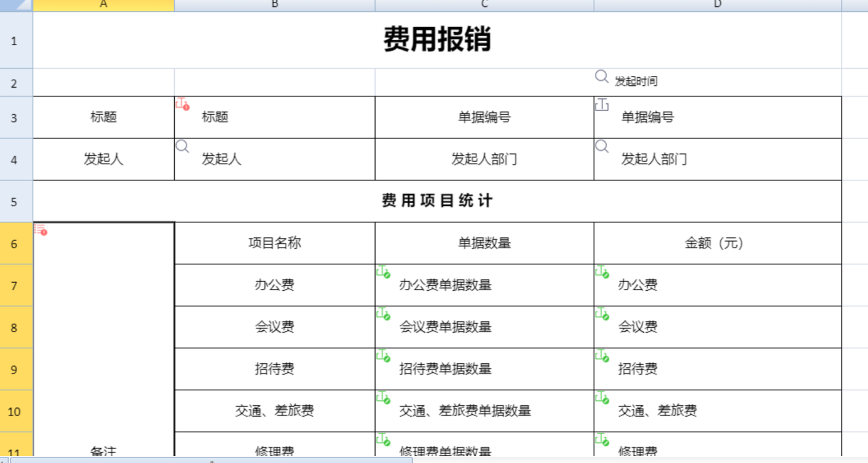Select column A header
The height and width of the screenshot is (463, 868).
pos(103,5)
